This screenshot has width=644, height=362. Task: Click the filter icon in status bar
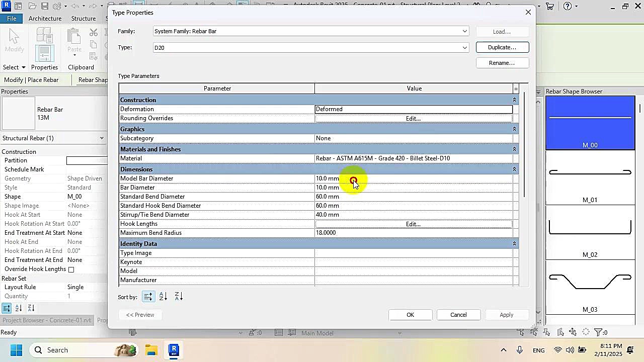click(598, 332)
